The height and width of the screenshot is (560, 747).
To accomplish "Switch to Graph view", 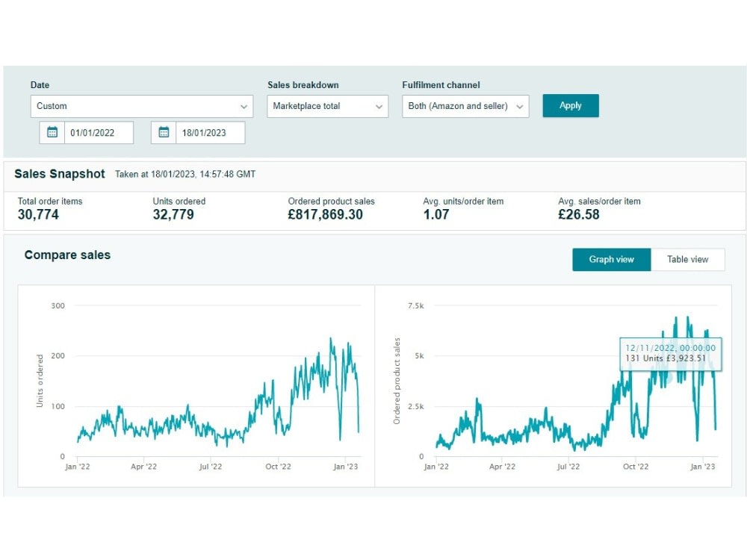I will (x=611, y=260).
